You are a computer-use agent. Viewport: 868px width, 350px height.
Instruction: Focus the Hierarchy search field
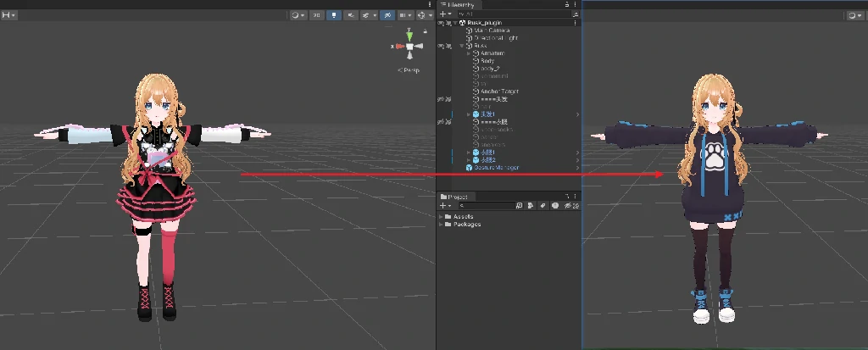point(509,14)
